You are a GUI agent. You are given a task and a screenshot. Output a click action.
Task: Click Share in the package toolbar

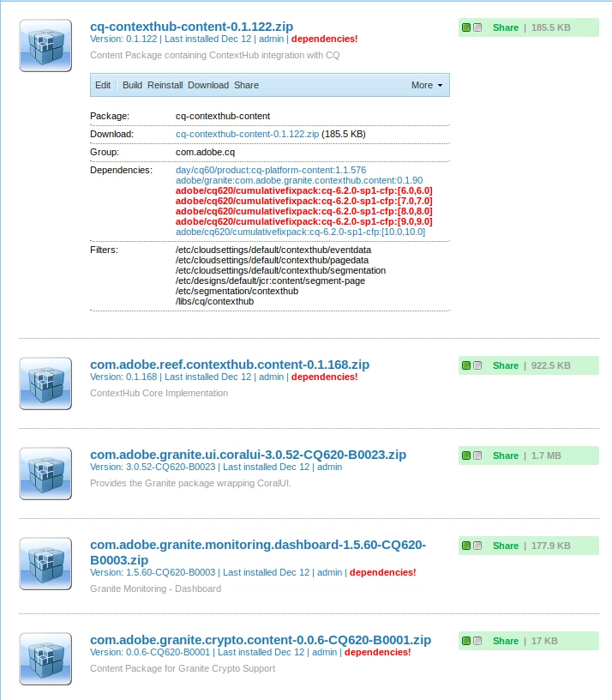coord(246,85)
